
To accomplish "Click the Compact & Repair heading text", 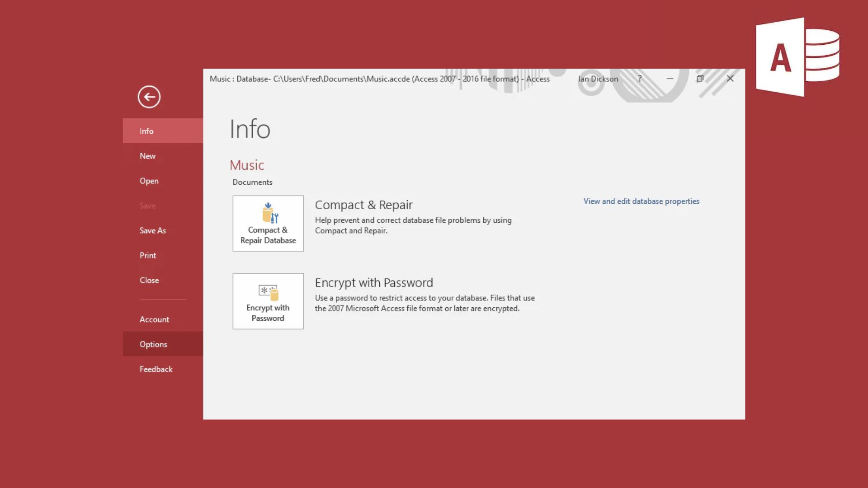I will [363, 205].
